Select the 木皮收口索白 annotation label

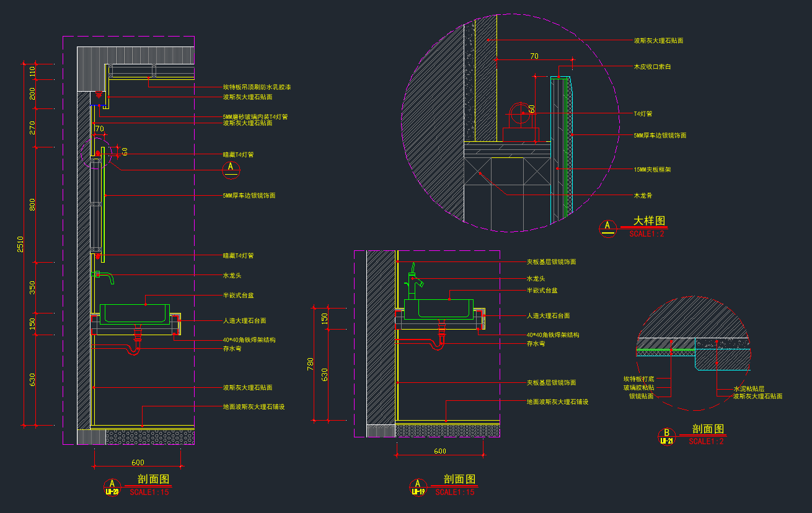652,66
